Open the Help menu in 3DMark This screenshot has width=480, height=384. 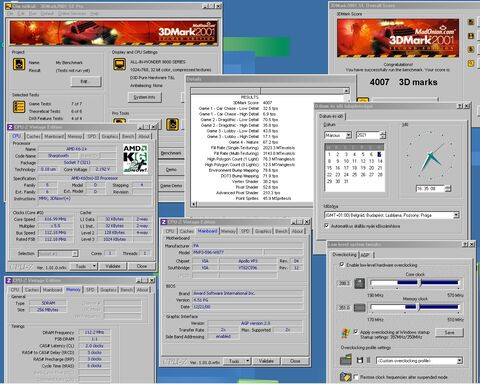94,14
